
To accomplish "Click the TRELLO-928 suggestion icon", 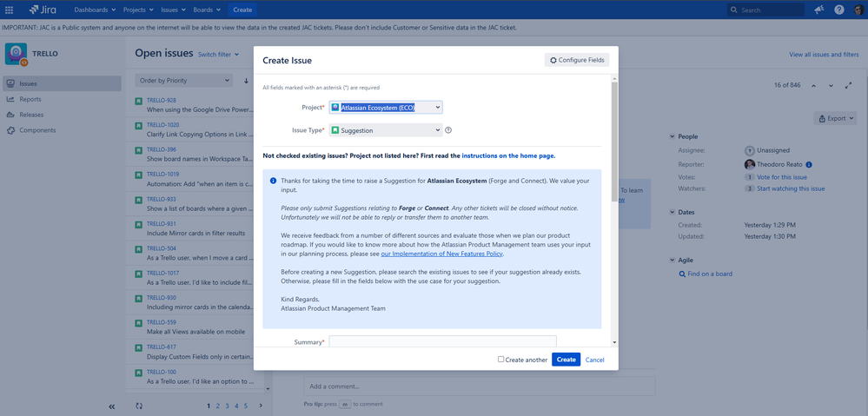I will [x=138, y=101].
